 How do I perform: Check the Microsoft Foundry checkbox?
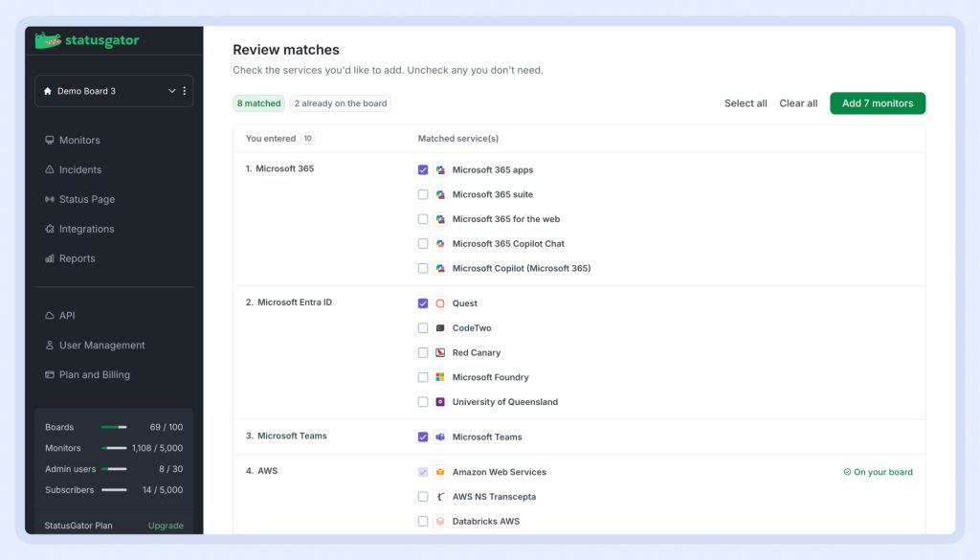pyautogui.click(x=423, y=377)
